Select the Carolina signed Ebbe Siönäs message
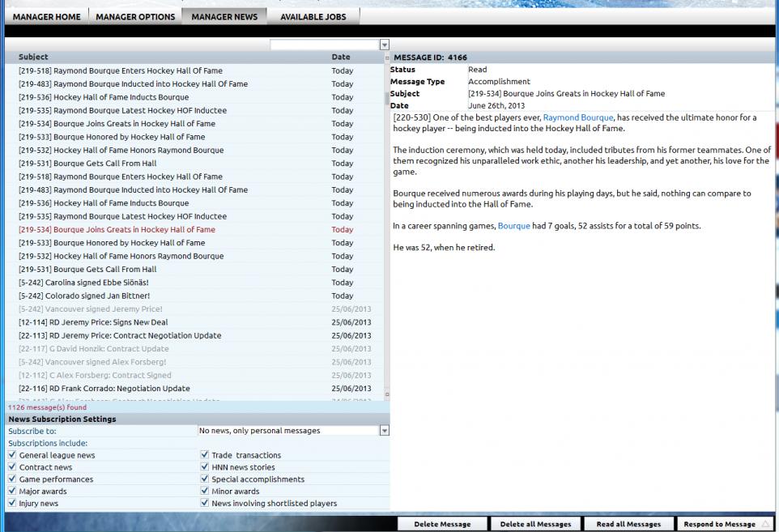The height and width of the screenshot is (532, 779). click(84, 283)
